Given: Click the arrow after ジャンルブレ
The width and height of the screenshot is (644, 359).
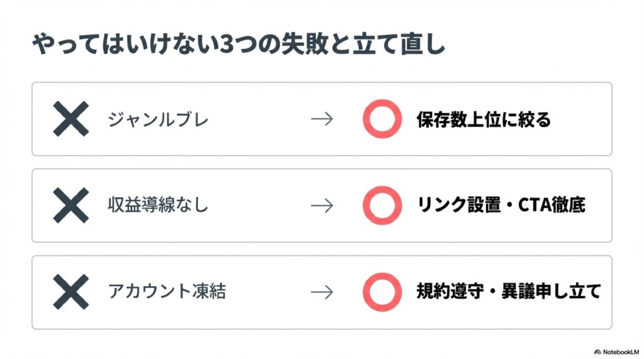Looking at the screenshot, I should coord(321,119).
